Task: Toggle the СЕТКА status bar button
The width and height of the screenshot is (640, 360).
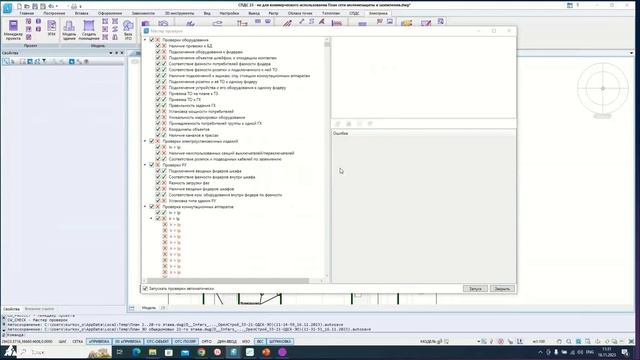Action: point(78,341)
